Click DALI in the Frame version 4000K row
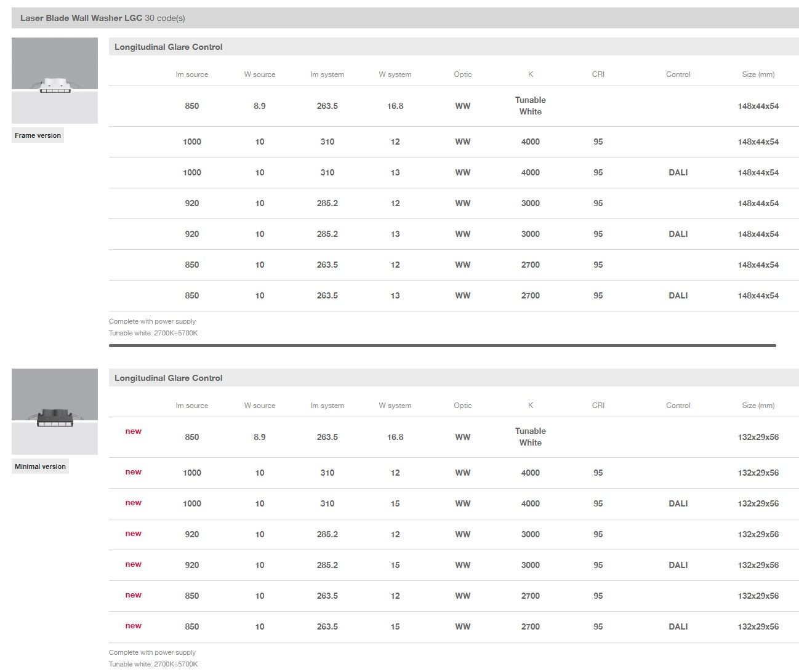 pos(678,172)
